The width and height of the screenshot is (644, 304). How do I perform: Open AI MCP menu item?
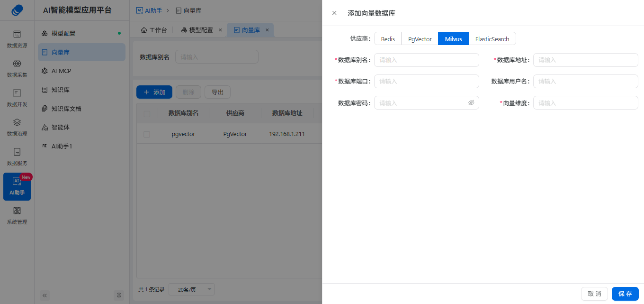(x=81, y=71)
